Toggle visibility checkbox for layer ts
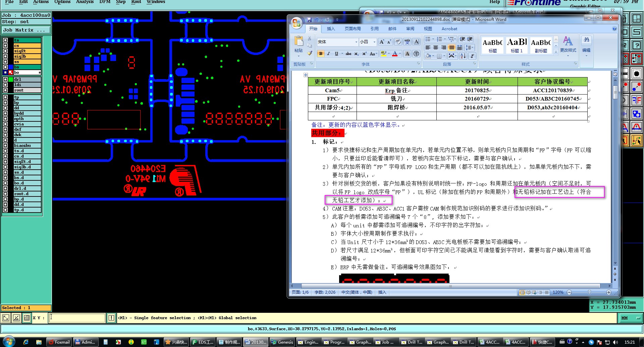Image resolution: width=644 pixels, height=347 pixels. coord(5,40)
